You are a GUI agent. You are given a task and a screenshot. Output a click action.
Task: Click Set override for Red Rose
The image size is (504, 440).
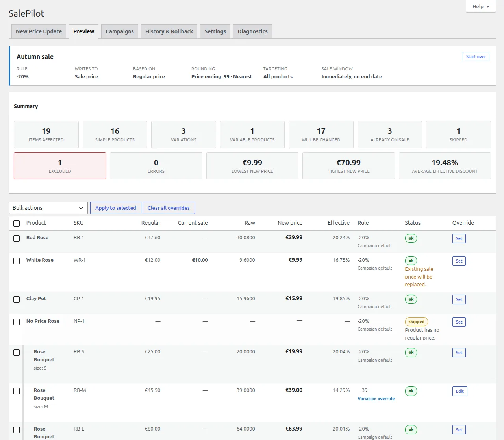click(x=459, y=238)
